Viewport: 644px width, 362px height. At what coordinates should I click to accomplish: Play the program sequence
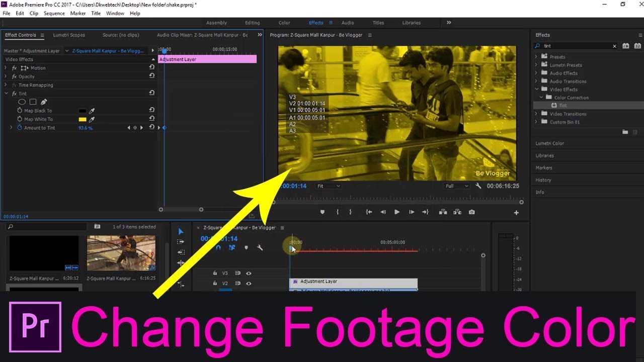(x=397, y=212)
